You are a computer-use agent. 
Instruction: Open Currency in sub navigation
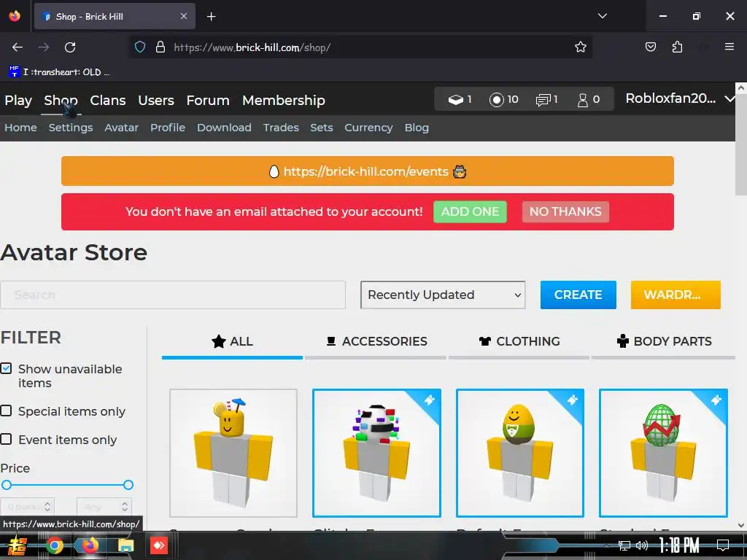click(x=368, y=128)
